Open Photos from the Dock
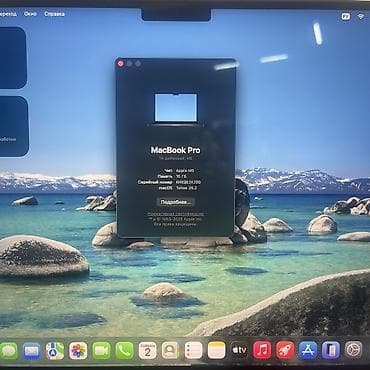This screenshot has height=370, width=370. click(78, 351)
